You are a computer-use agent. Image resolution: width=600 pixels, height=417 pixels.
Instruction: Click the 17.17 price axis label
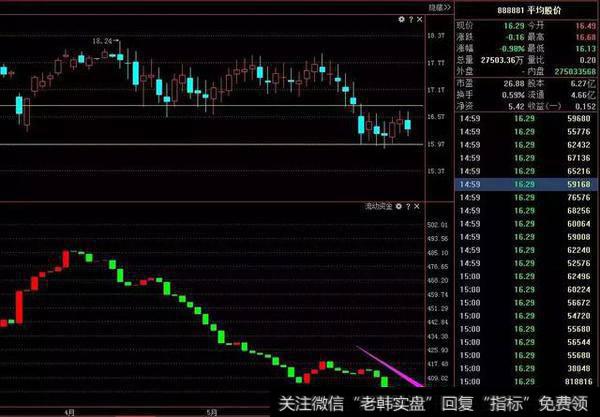click(436, 90)
